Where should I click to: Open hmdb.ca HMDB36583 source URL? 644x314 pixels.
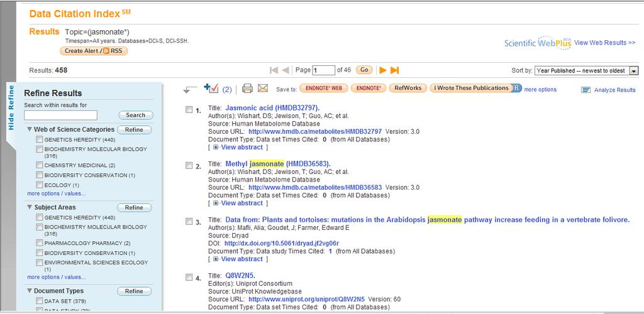[315, 187]
